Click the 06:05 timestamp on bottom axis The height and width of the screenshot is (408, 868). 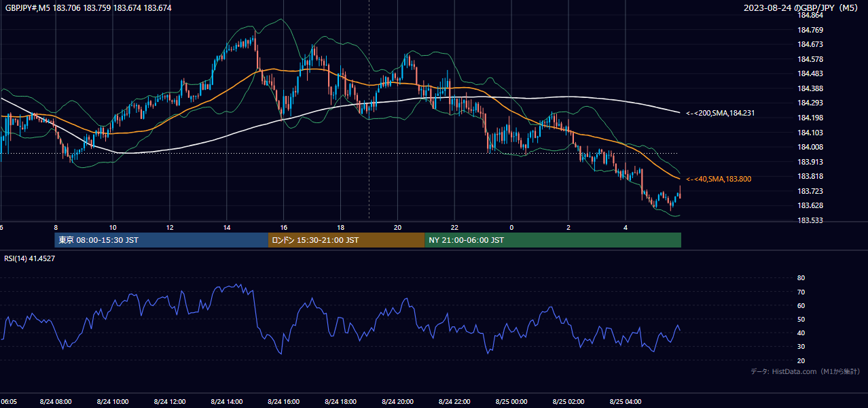(9, 401)
